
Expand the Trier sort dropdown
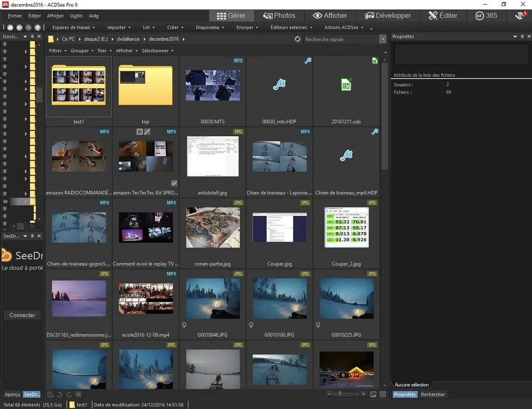103,51
